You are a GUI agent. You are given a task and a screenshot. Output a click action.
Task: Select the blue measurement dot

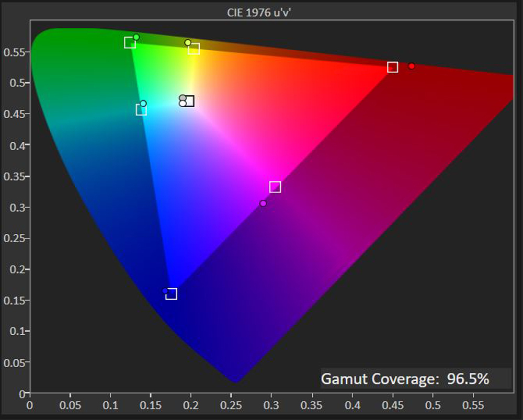(165, 291)
